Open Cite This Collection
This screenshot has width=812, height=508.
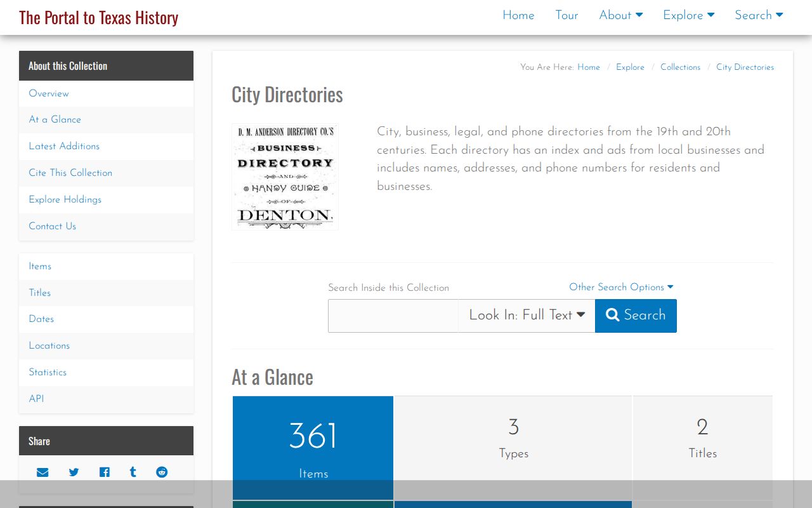[x=106, y=173]
